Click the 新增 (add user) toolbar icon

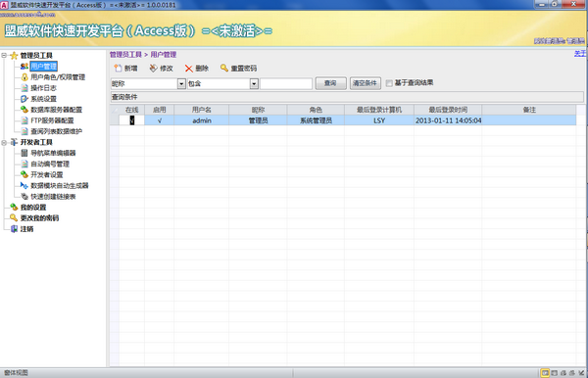click(x=118, y=69)
